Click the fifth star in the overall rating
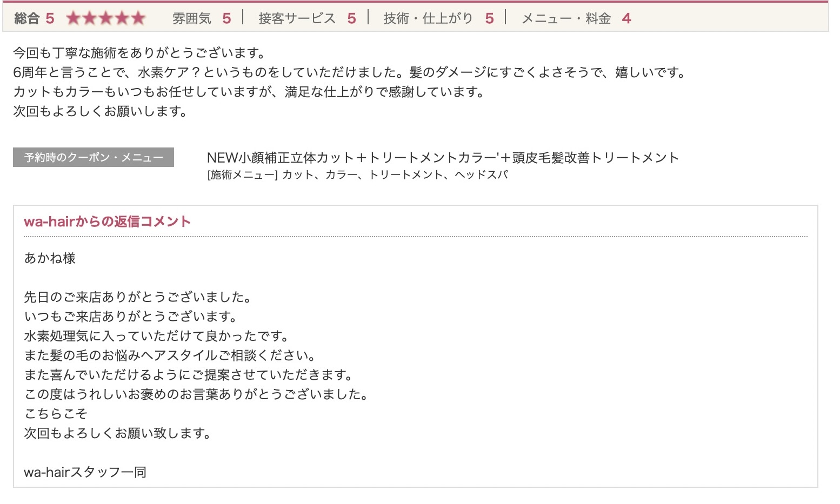The width and height of the screenshot is (840, 504). click(x=139, y=18)
